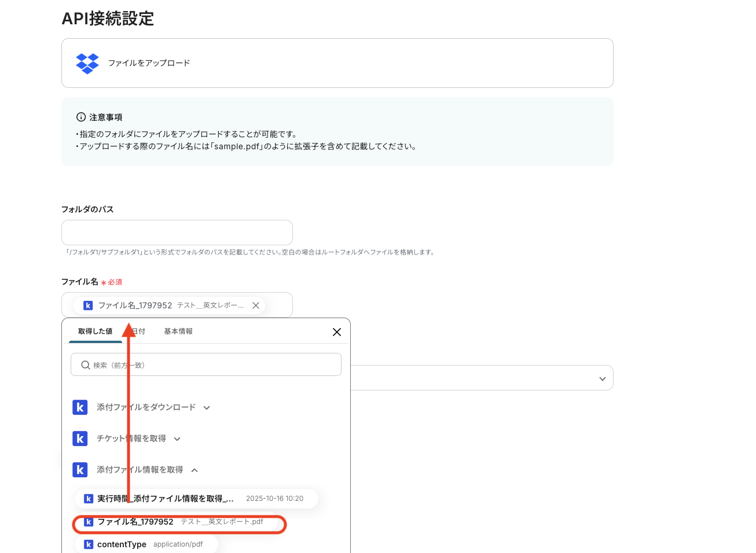Click the kintone icon next to チケット情報を取得

80,438
